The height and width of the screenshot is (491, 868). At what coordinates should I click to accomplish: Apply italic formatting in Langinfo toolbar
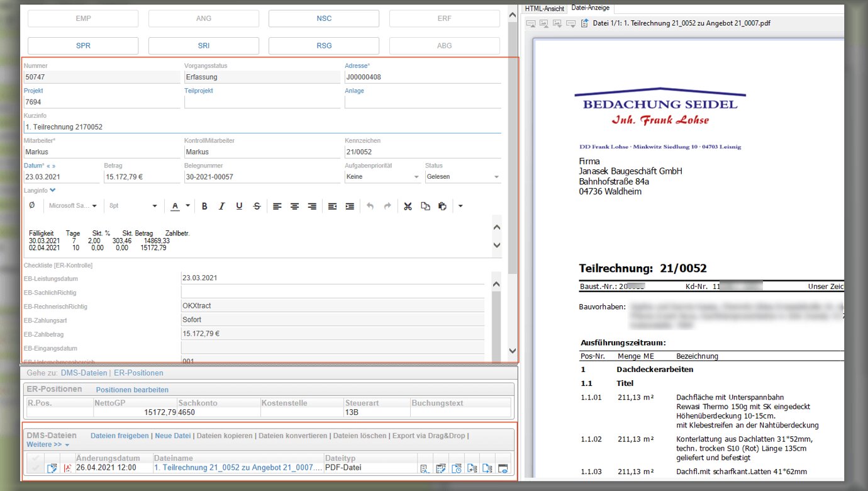pos(221,206)
